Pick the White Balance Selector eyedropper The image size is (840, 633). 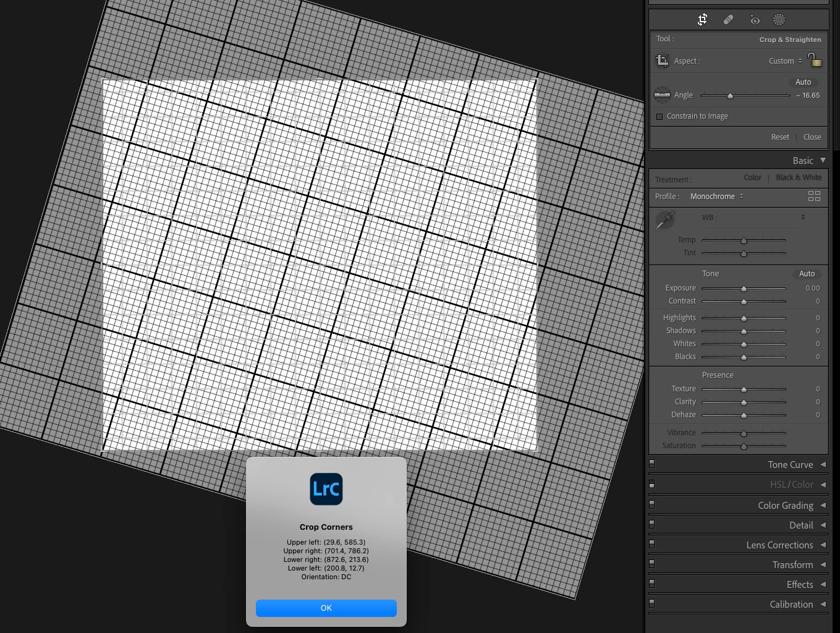665,219
